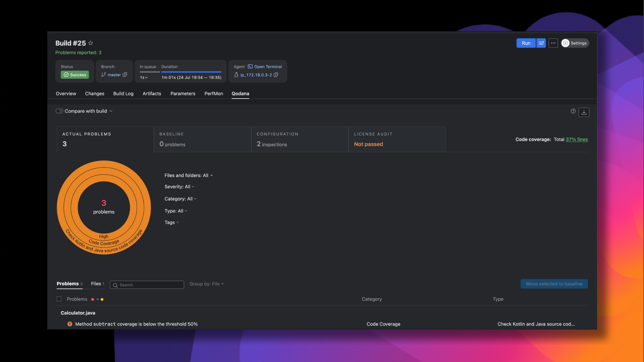644x362 pixels.
Task: Click the Open Terminal icon
Action: coord(250,67)
